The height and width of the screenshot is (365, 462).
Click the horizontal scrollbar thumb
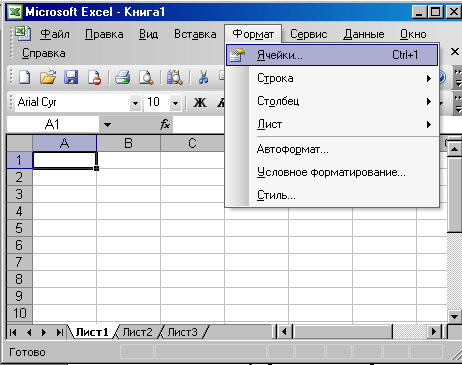(342, 332)
